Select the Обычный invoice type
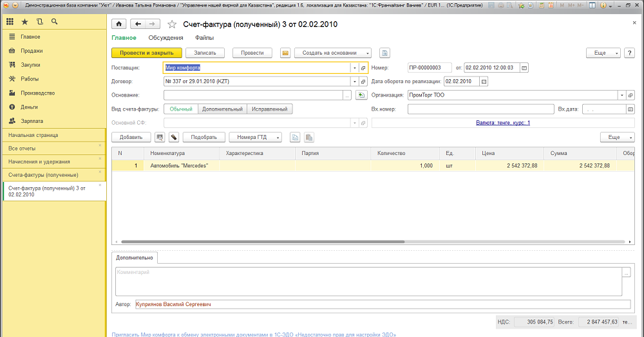Screen dimensions: 644x337 (x=181, y=109)
